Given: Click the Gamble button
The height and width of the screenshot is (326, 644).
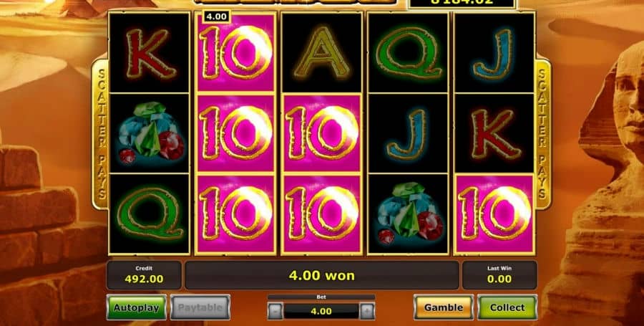Looking at the screenshot, I should [444, 307].
